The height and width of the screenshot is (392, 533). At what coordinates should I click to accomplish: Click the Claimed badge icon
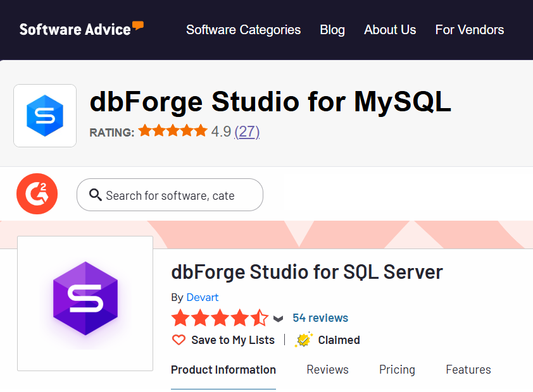pos(304,340)
